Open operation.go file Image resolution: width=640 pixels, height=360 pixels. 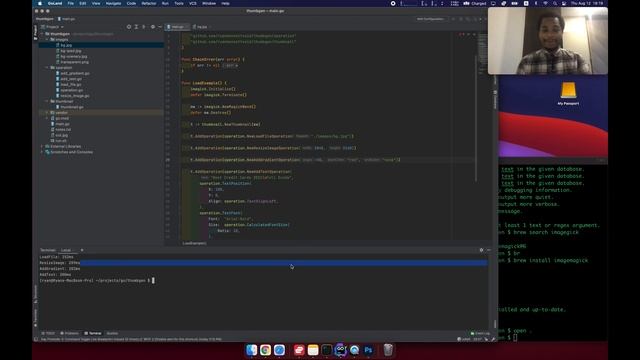click(69, 90)
